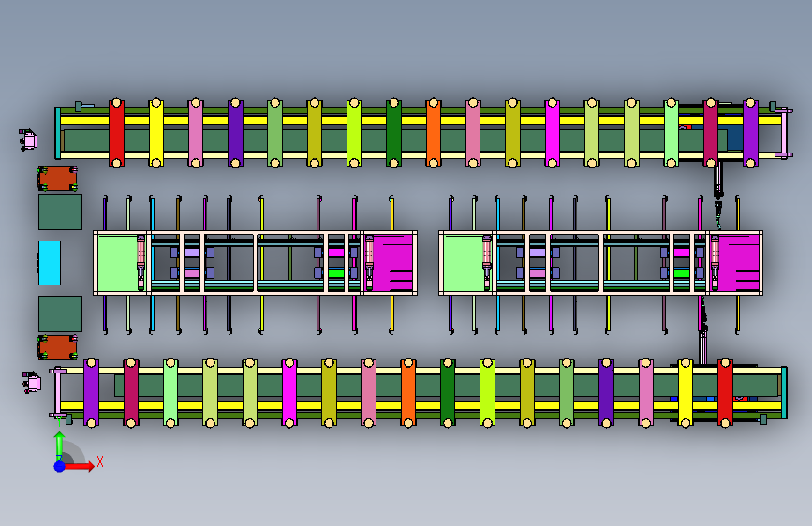Pick the upper orange-brown cart on the left
The width and height of the screenshot is (812, 526).
[57, 178]
